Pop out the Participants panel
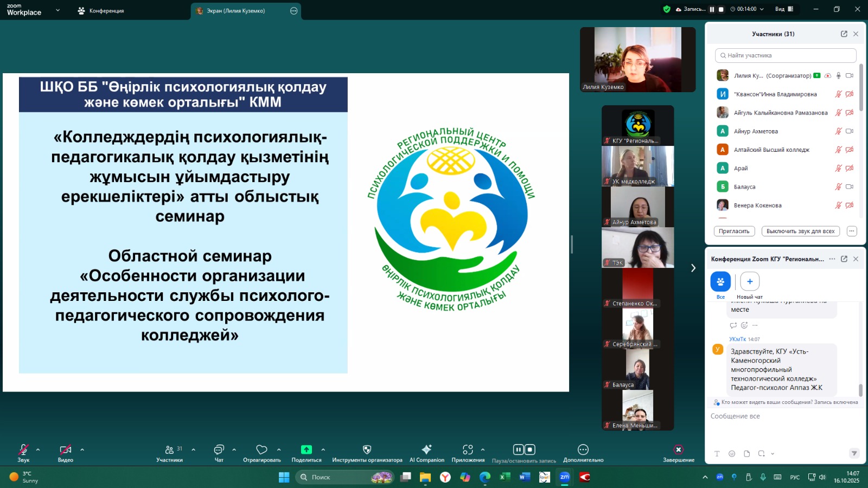 [x=844, y=34]
